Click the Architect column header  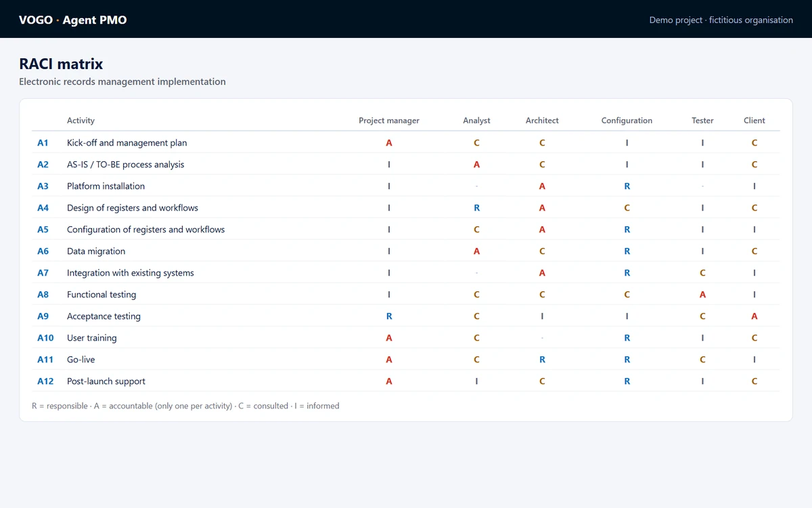(x=542, y=121)
